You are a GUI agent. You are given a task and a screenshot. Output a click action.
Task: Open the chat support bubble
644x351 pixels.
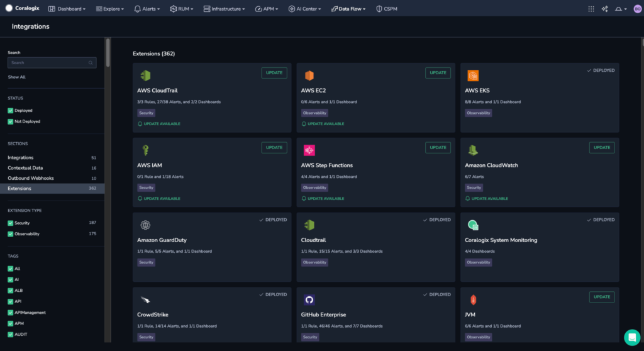coord(632,337)
